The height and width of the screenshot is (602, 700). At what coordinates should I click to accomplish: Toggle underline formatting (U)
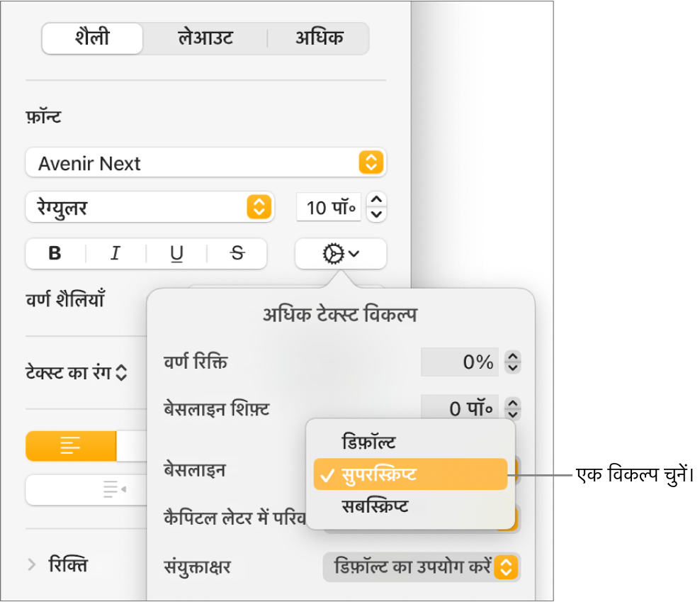click(176, 253)
